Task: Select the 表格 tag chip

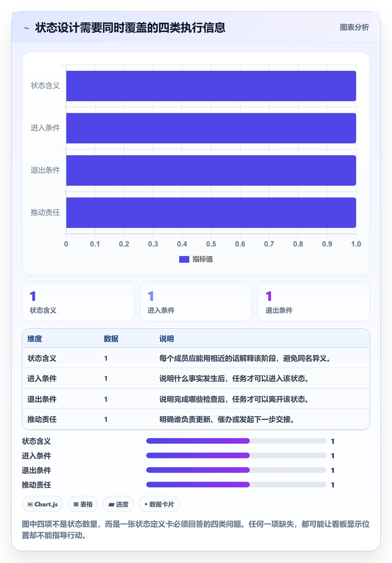Action: [x=83, y=504]
